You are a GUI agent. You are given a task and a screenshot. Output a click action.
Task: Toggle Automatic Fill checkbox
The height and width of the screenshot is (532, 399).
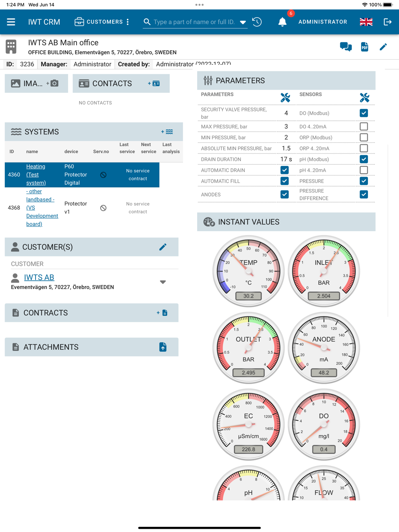click(284, 181)
